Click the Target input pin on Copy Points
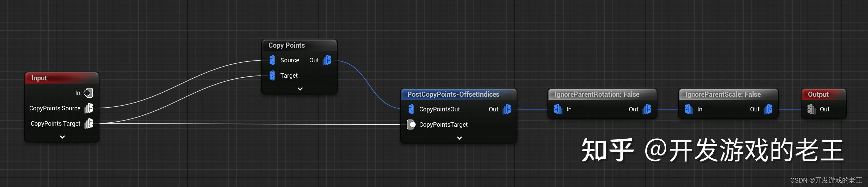 point(272,75)
